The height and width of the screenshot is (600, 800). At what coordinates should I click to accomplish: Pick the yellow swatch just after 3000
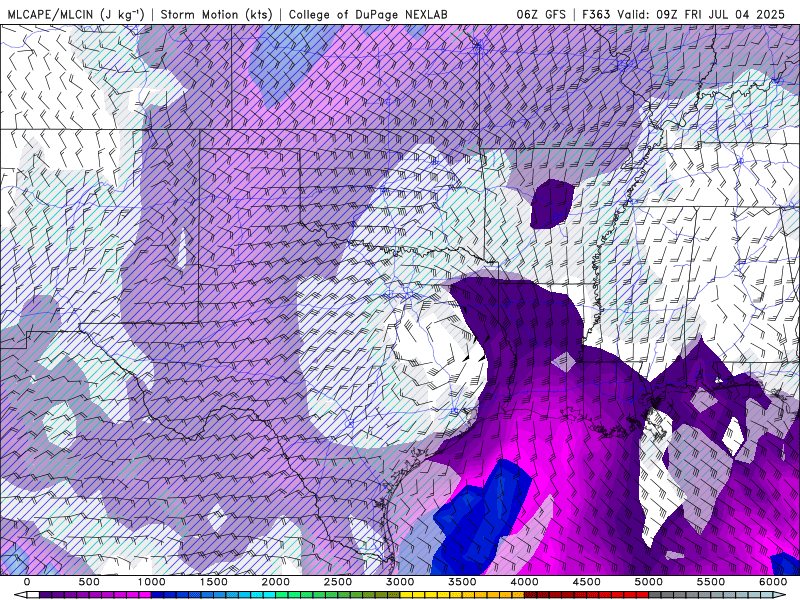[x=406, y=594]
